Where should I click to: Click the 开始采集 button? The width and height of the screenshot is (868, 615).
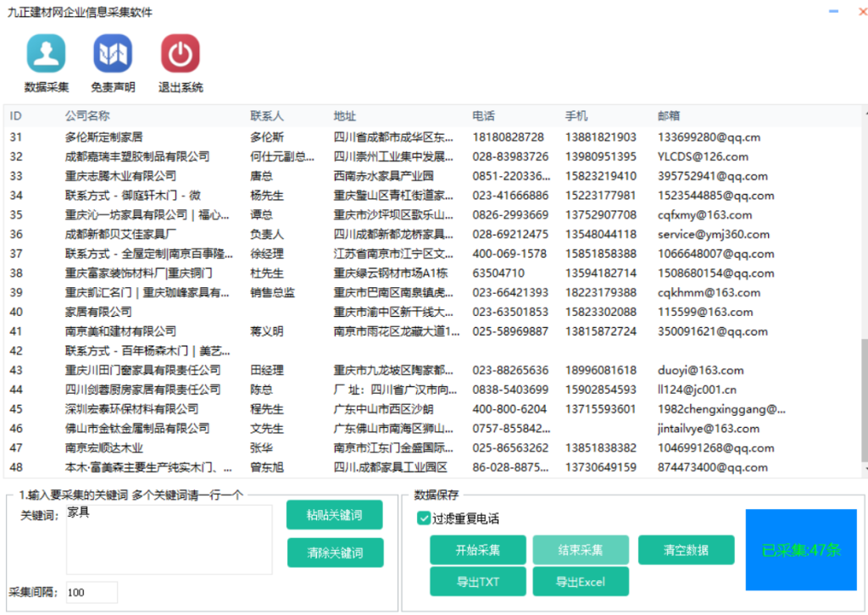point(478,550)
